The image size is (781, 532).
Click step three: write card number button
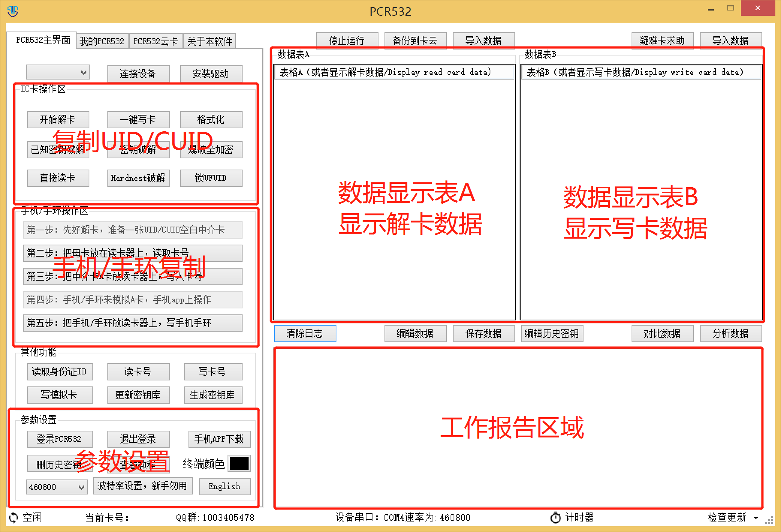point(133,277)
